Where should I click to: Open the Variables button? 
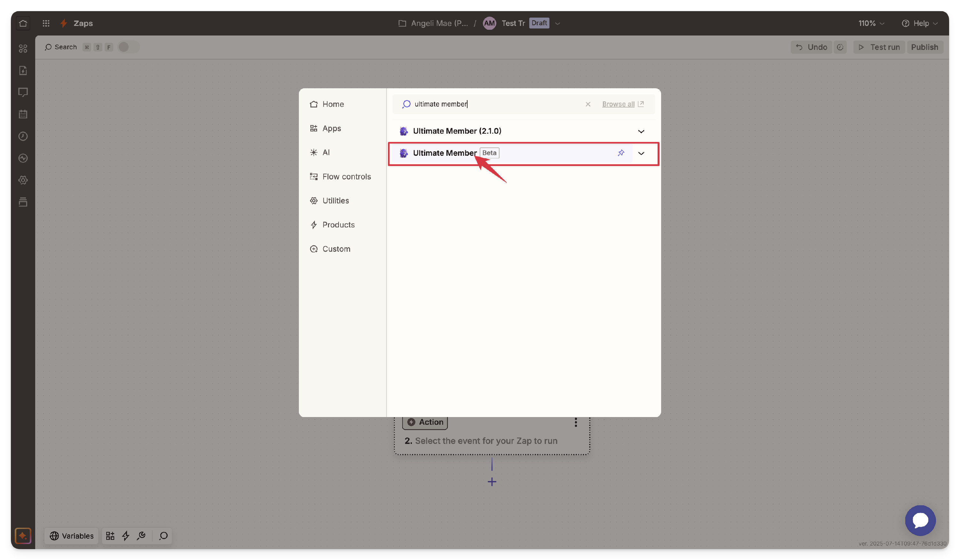(x=71, y=536)
